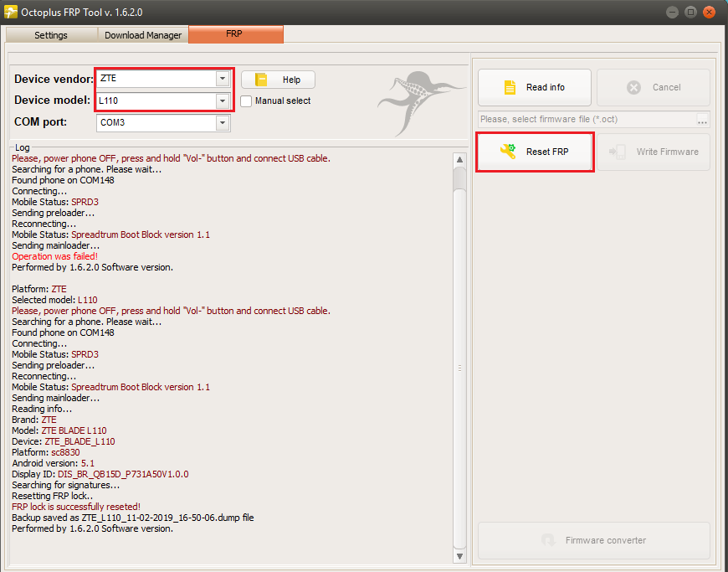Click the window title "Octoplus FRP Tool v. 1.6.2.0"

click(82, 13)
